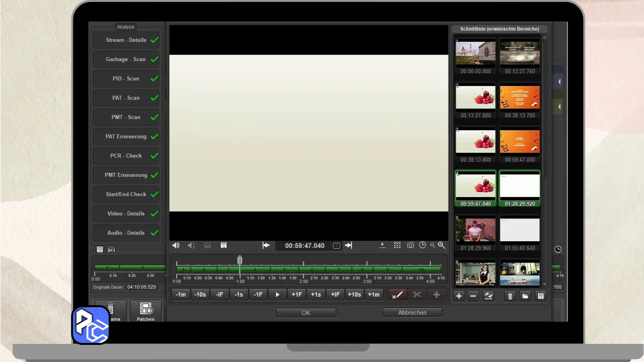This screenshot has height=362, width=644.
Task: Click the camera snapshot icon
Action: pos(411,245)
